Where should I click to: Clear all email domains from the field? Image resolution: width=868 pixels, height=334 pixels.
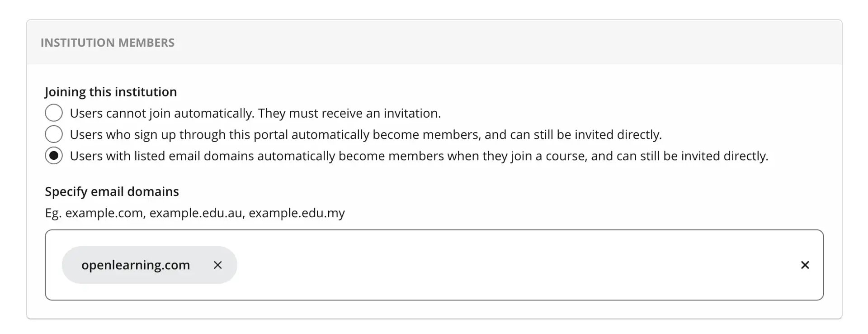(805, 265)
